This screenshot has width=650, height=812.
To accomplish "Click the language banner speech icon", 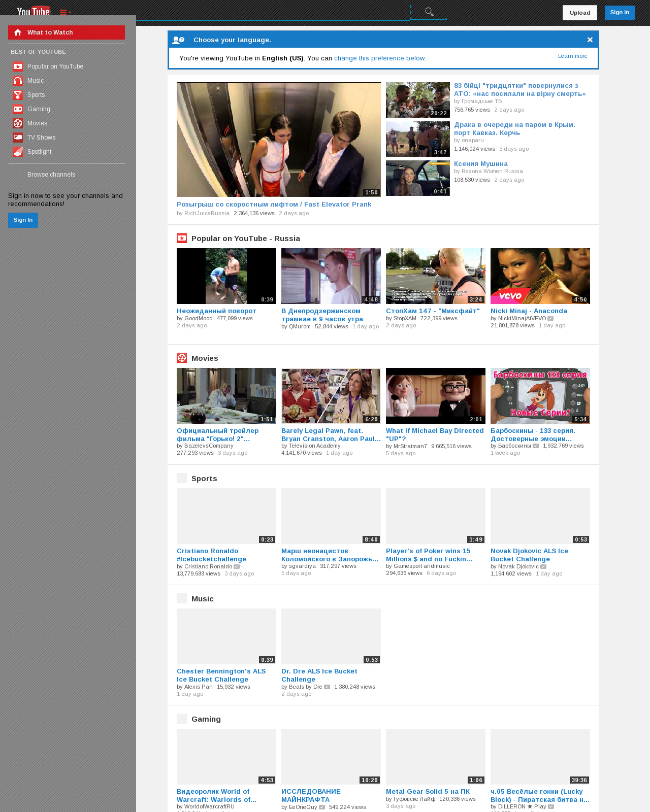I will point(178,40).
